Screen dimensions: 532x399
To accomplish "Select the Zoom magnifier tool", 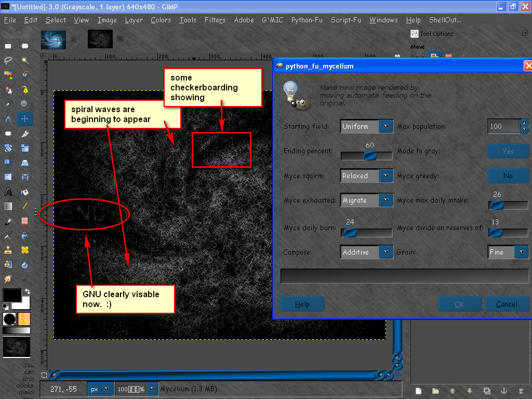I will [25, 104].
